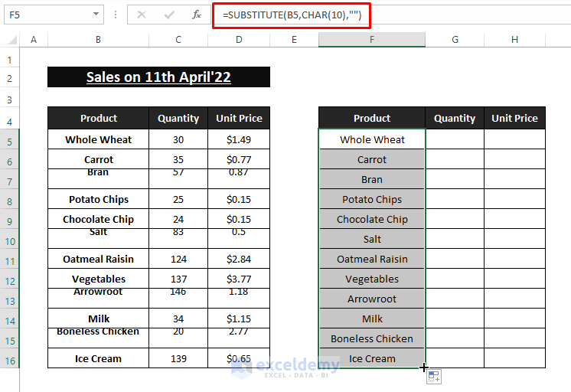The height and width of the screenshot is (392, 571).
Task: Click inside the Name Box showing F5
Action: click(x=46, y=15)
